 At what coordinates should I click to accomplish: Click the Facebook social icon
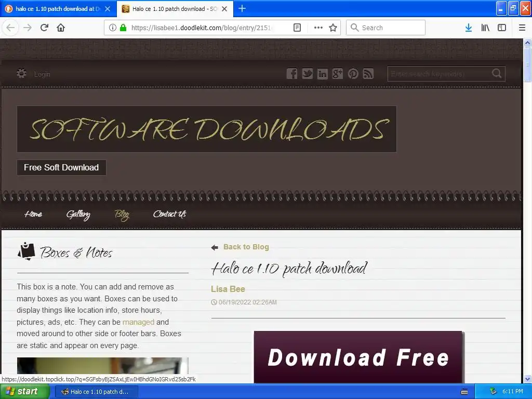pyautogui.click(x=292, y=73)
